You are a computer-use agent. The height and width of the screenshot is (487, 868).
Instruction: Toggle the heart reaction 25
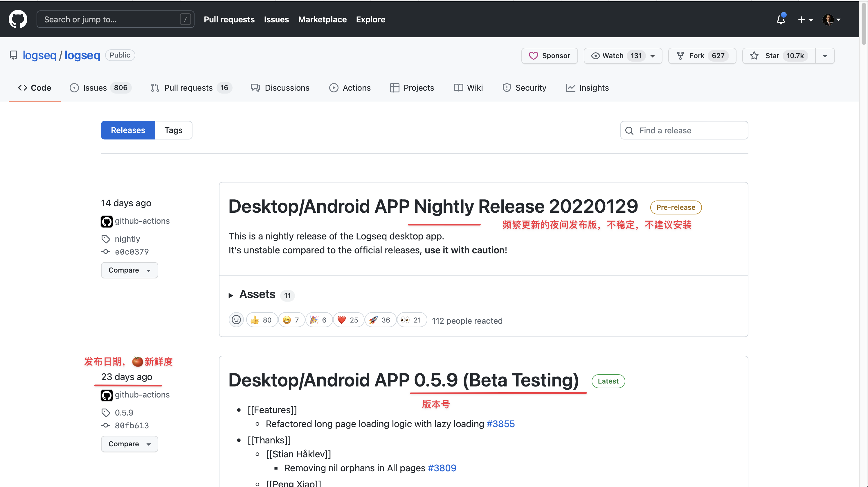[x=348, y=320]
